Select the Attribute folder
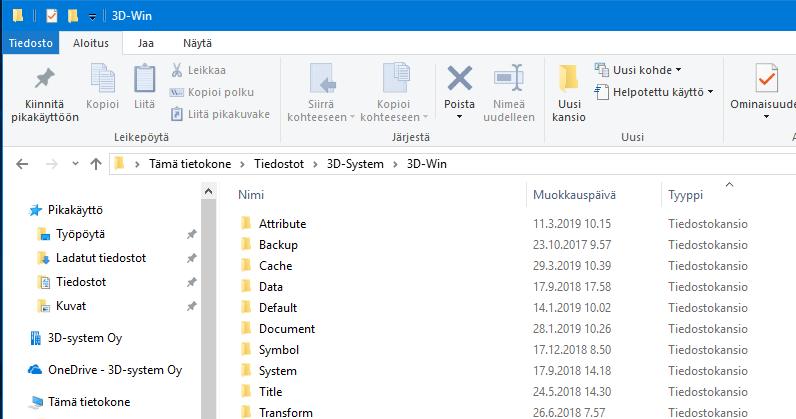796x419 pixels. click(282, 224)
